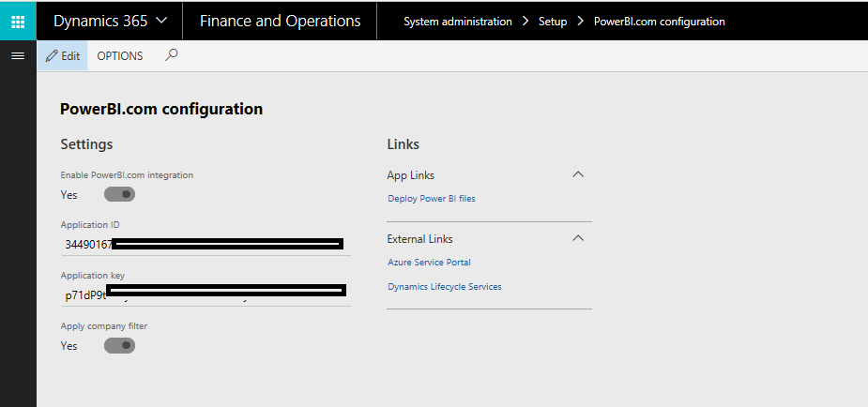Open the Dynamics Lifecycle Services link
This screenshot has width=868, height=407.
point(444,287)
